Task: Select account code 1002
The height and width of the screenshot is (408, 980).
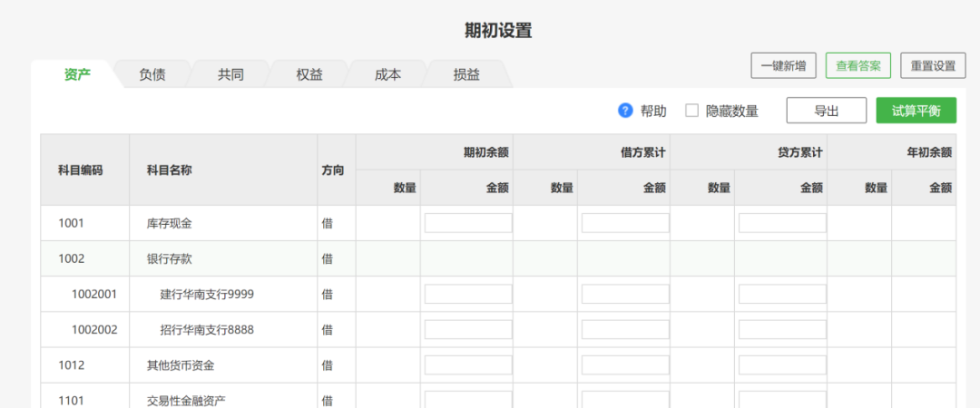Action: pos(71,258)
